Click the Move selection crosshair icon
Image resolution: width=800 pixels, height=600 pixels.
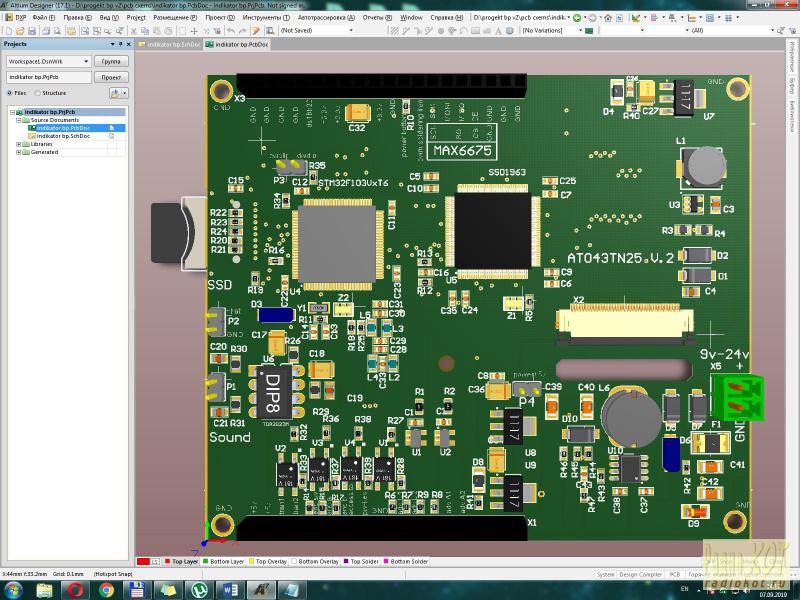(194, 31)
